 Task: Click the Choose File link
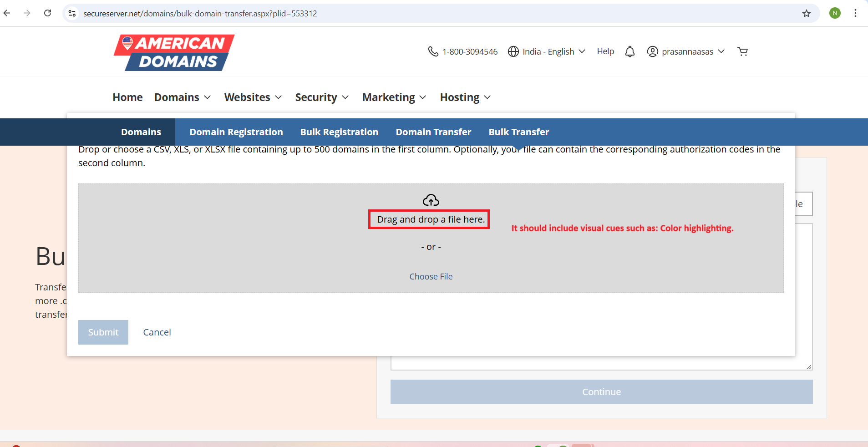[431, 276]
